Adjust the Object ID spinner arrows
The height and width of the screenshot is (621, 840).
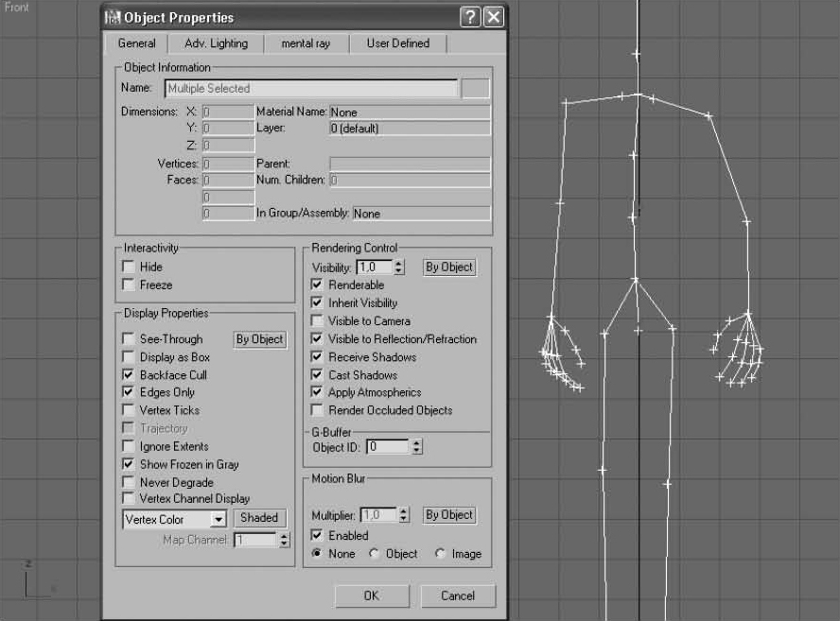click(417, 446)
